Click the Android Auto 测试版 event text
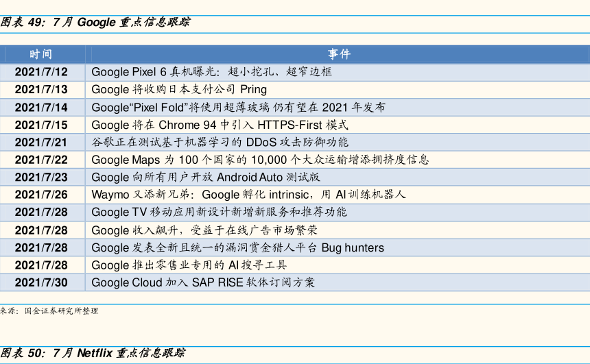This screenshot has width=590, height=364. tap(206, 177)
